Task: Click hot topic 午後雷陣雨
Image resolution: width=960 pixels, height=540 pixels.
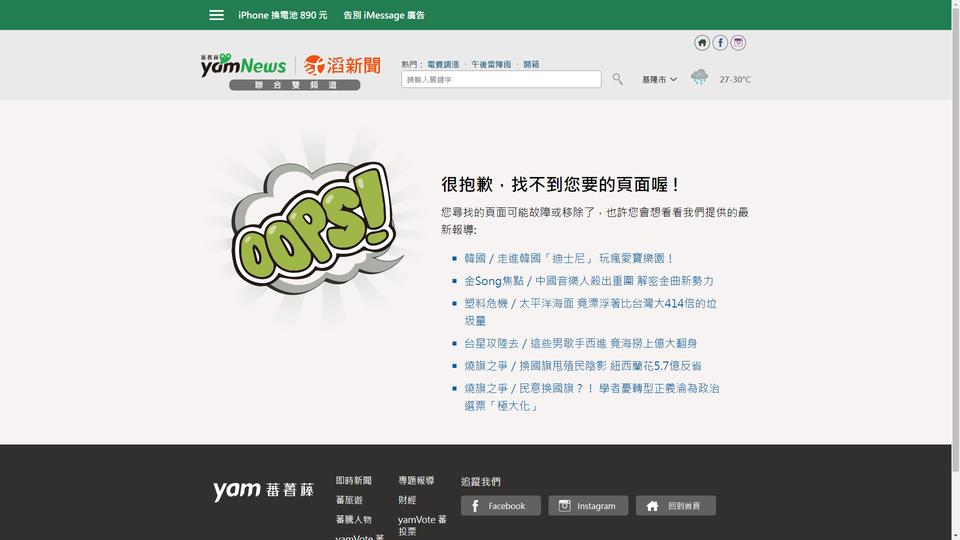Action: click(491, 64)
